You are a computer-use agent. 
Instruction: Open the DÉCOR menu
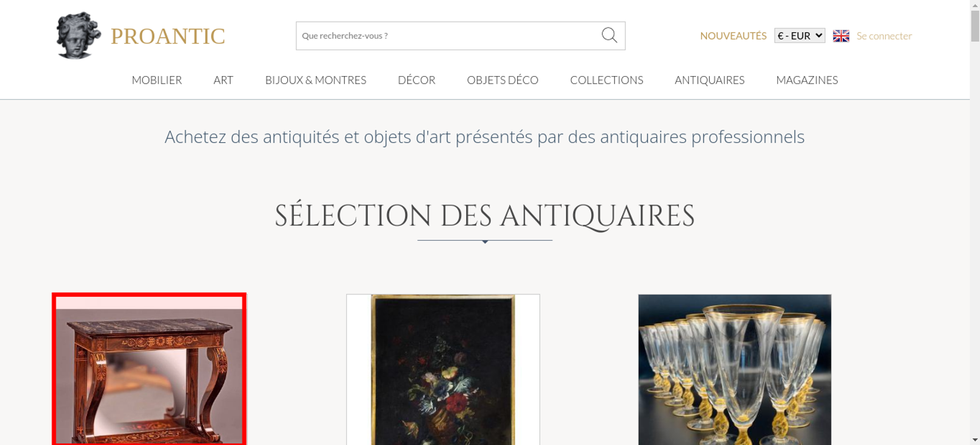coord(416,80)
